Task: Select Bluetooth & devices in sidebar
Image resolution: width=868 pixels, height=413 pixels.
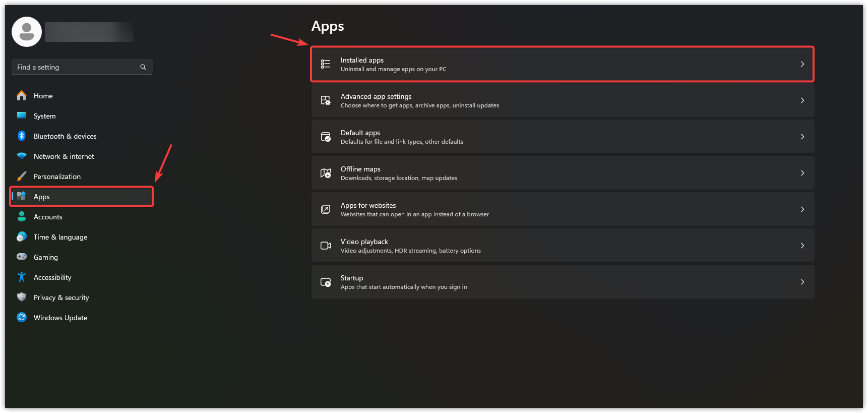Action: tap(65, 136)
